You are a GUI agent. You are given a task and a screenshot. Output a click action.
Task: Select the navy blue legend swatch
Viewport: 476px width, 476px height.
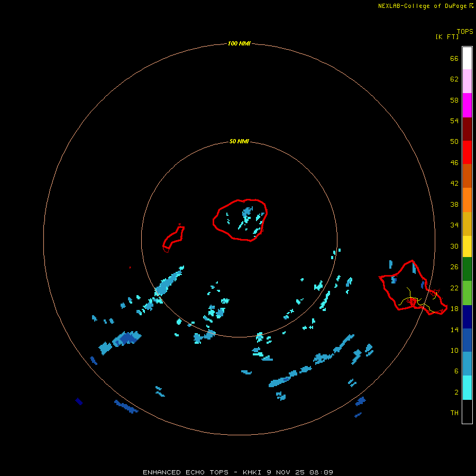click(467, 317)
